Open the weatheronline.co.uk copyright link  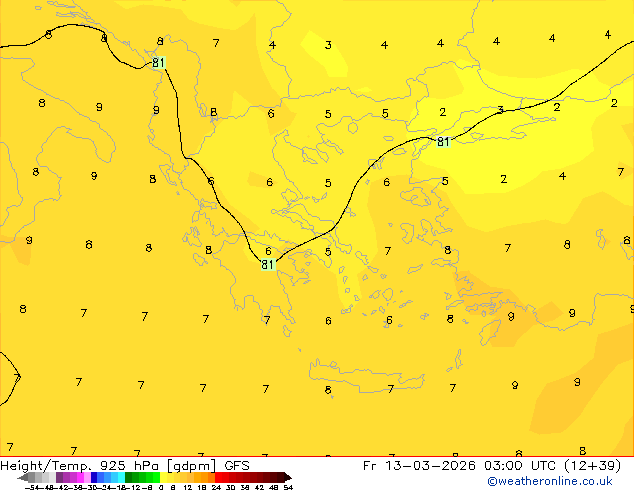(549, 481)
